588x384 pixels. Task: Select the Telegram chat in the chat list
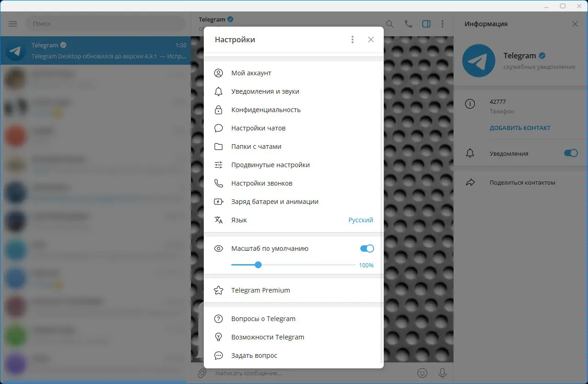pos(95,51)
